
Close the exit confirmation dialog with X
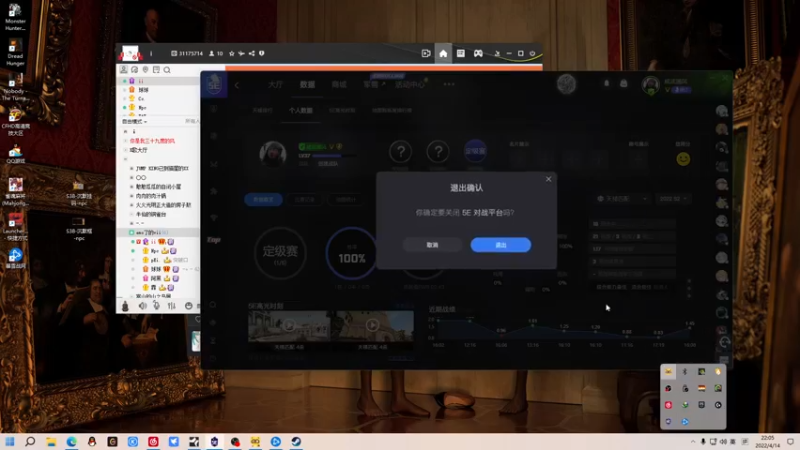click(x=548, y=179)
